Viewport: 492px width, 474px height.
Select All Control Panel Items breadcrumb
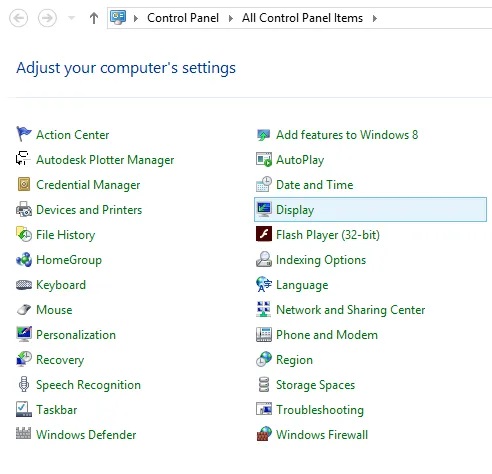[302, 18]
